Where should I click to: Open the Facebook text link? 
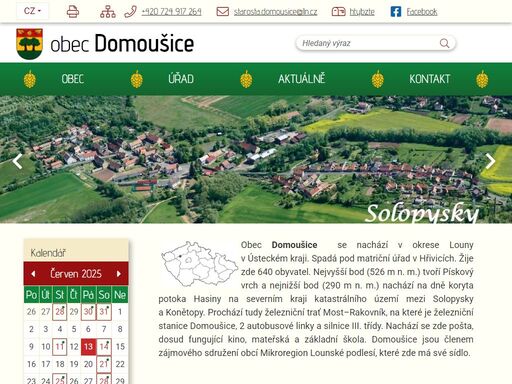tap(422, 12)
